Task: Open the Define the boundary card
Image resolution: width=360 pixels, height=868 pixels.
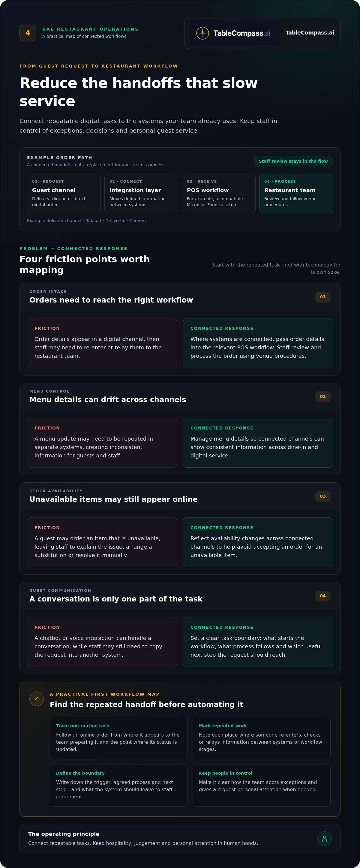Action: pos(118,785)
